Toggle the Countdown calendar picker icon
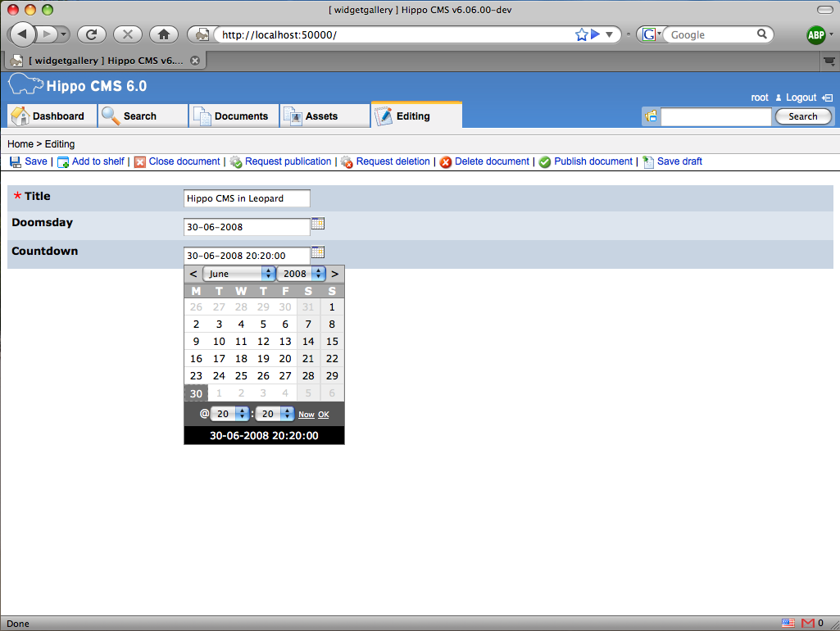Viewport: 840px width, 631px height. pyautogui.click(x=319, y=252)
